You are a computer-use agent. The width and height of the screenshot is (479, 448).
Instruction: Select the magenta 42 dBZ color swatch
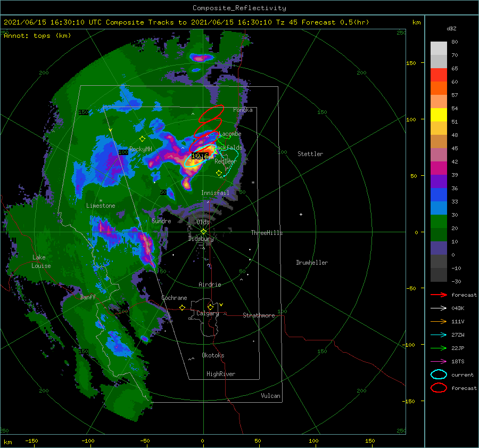point(439,168)
